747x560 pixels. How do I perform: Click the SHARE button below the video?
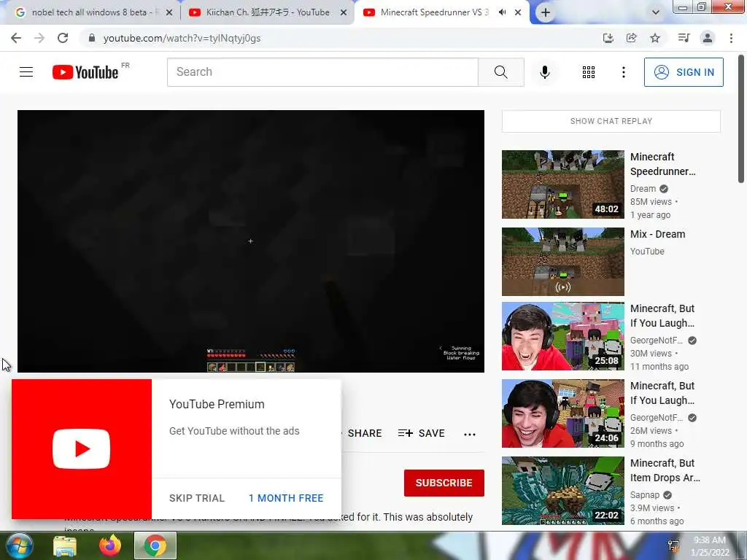click(365, 433)
